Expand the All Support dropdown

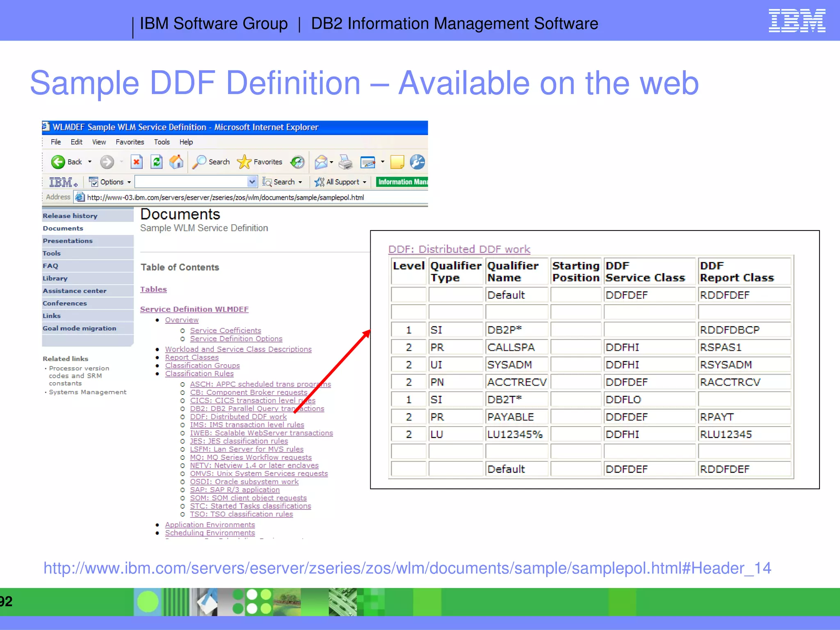pyautogui.click(x=365, y=182)
